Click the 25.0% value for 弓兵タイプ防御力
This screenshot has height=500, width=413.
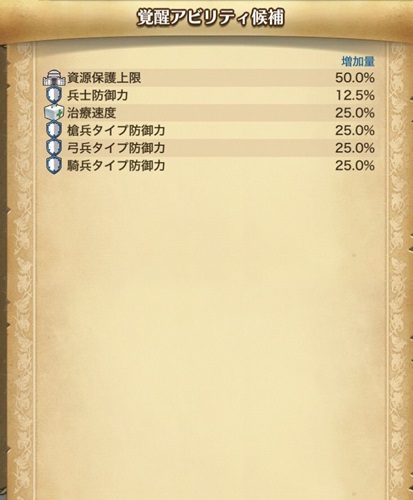(355, 148)
